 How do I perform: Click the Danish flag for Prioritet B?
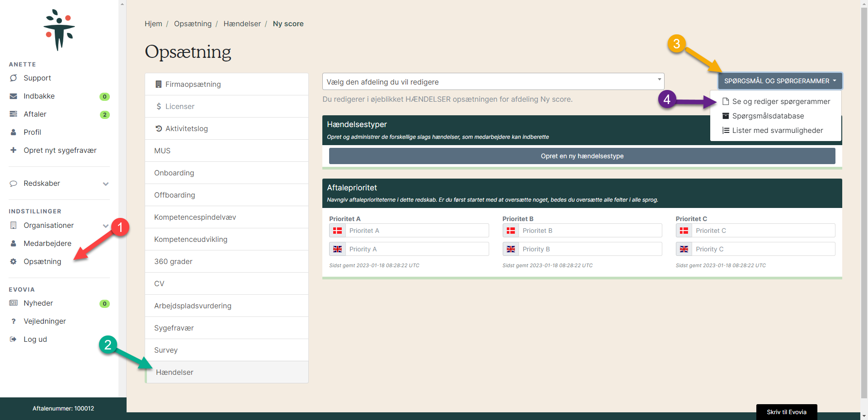[511, 231]
